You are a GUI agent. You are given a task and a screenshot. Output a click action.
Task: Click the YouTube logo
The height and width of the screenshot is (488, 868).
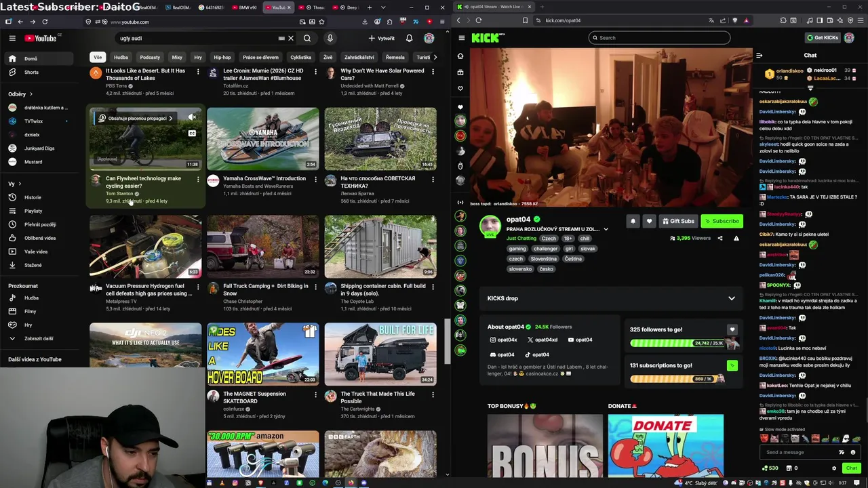click(41, 39)
